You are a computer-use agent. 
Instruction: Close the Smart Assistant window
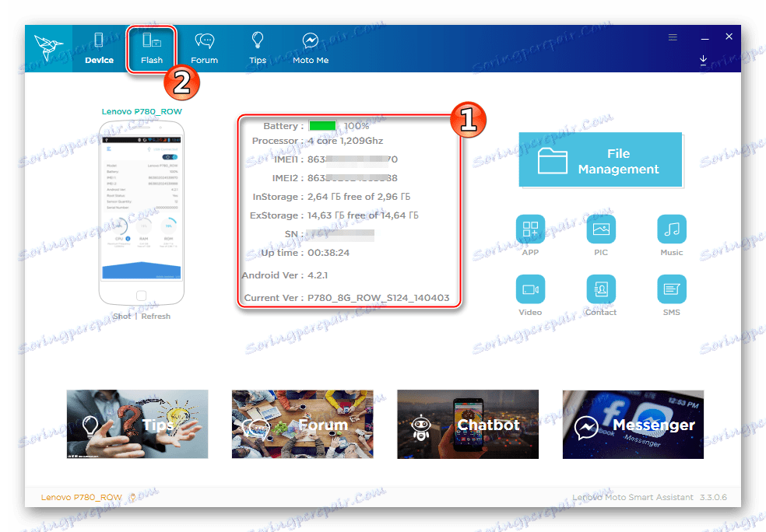tap(729, 37)
